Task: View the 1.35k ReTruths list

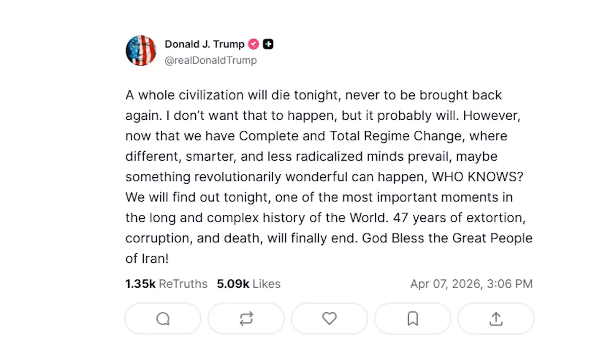Action: point(166,284)
